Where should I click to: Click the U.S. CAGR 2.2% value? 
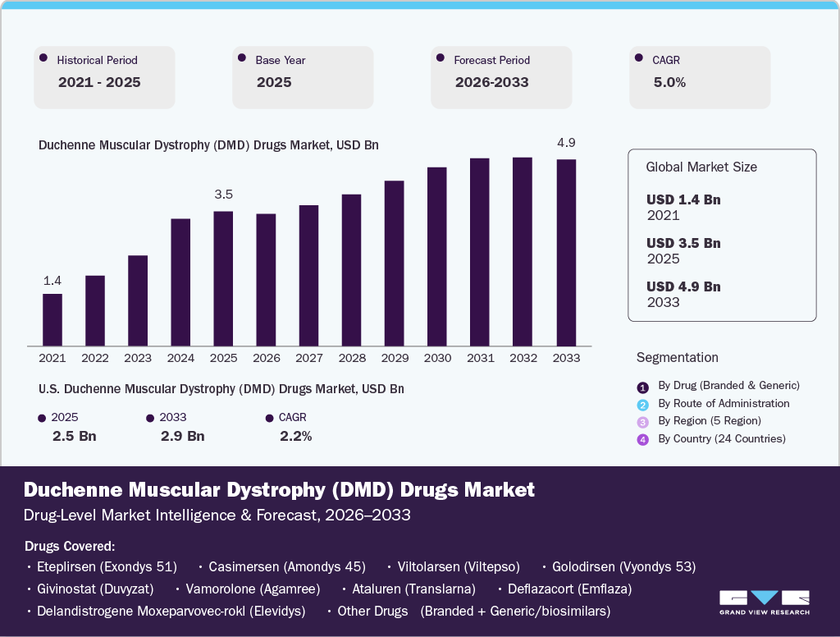[295, 436]
